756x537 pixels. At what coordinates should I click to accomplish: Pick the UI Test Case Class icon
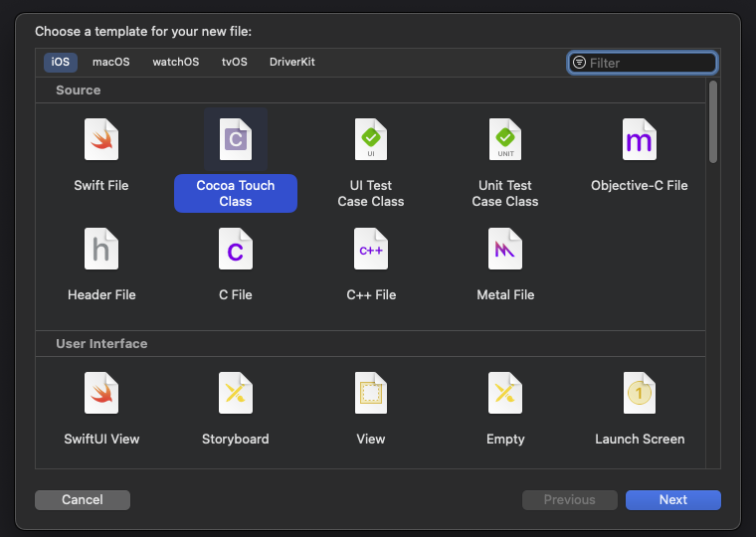point(371,139)
